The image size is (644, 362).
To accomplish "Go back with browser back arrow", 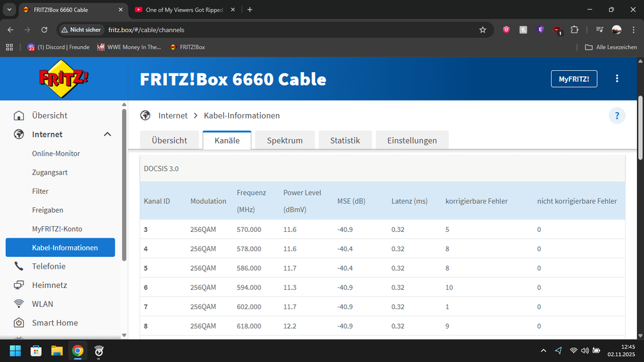I will (10, 30).
